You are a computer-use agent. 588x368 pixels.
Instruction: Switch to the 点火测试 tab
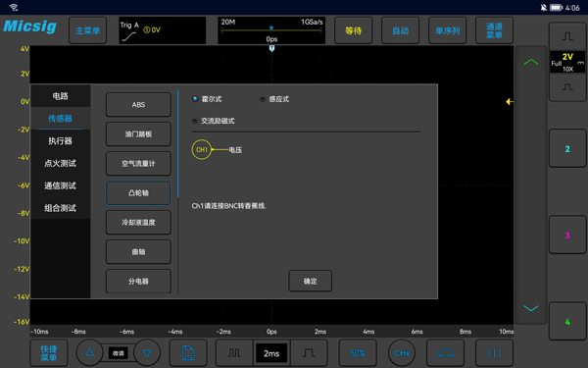(x=60, y=163)
